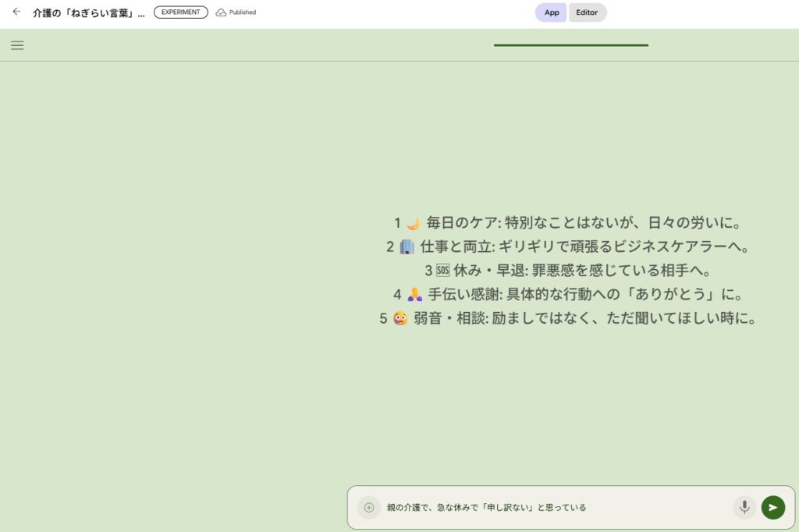Click the back arrow in the header
The image size is (799, 532).
16,12
